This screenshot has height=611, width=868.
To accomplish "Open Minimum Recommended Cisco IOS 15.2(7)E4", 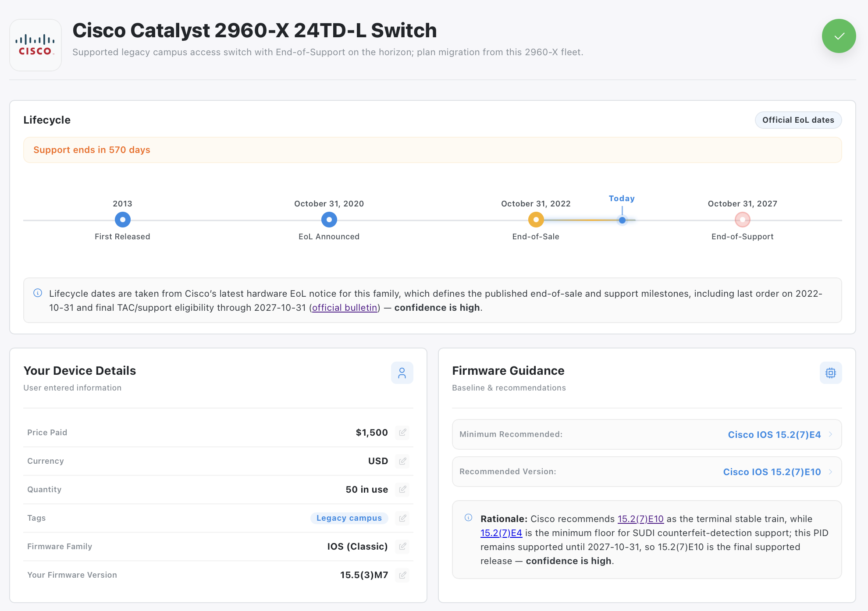I will pyautogui.click(x=647, y=434).
